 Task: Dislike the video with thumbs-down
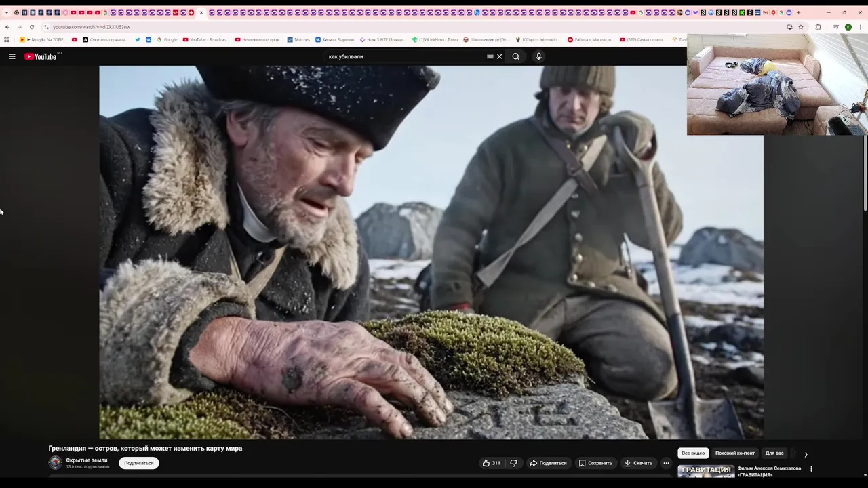click(513, 463)
